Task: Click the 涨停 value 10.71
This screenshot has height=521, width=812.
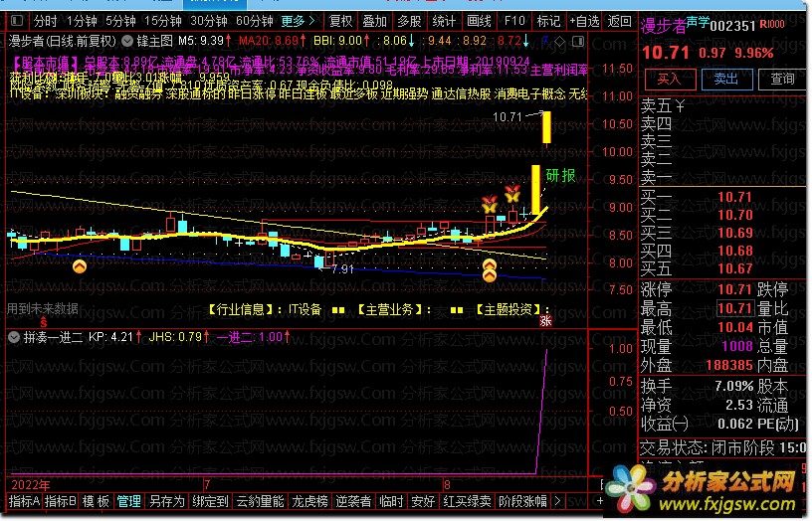Action: (x=734, y=289)
